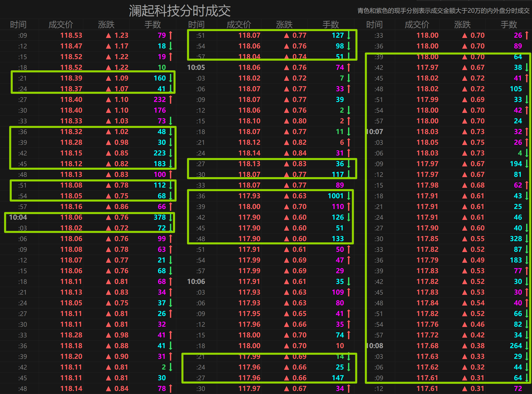Click green down arrow next to 1001 volume
The width and height of the screenshot is (532, 394).
tap(349, 196)
